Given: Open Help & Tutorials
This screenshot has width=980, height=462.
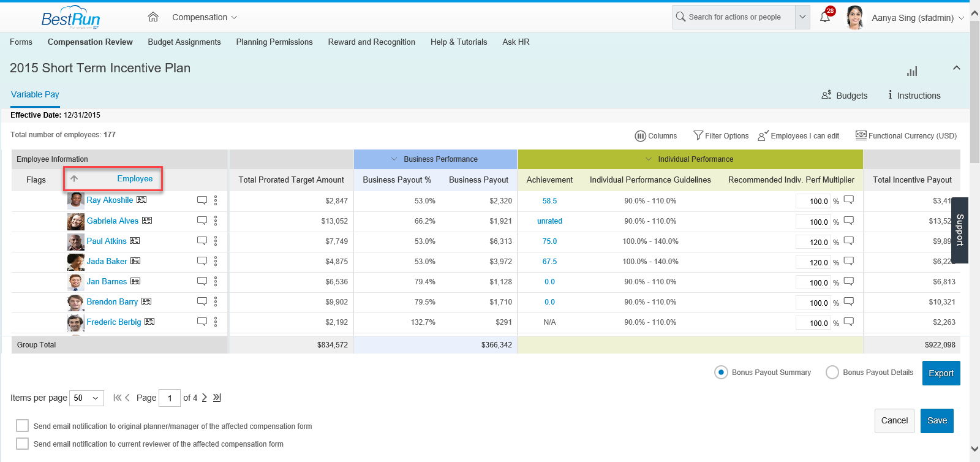Looking at the screenshot, I should click(x=459, y=42).
